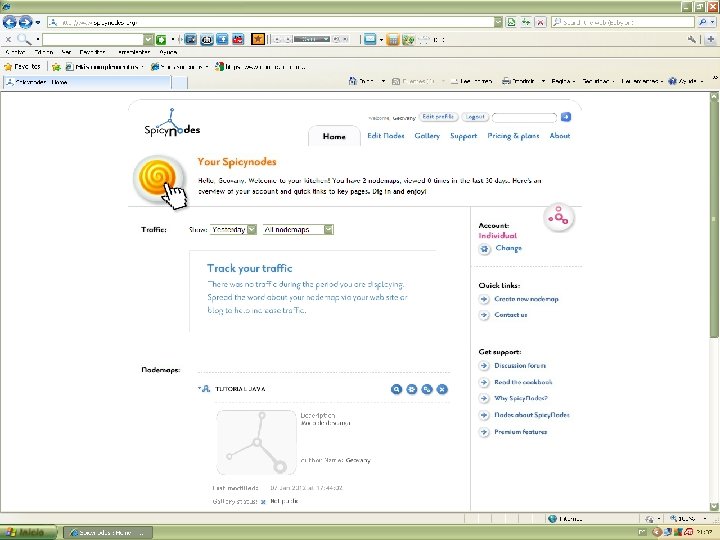Click the browser Back arrow button
The image size is (720, 540).
pos(10,22)
